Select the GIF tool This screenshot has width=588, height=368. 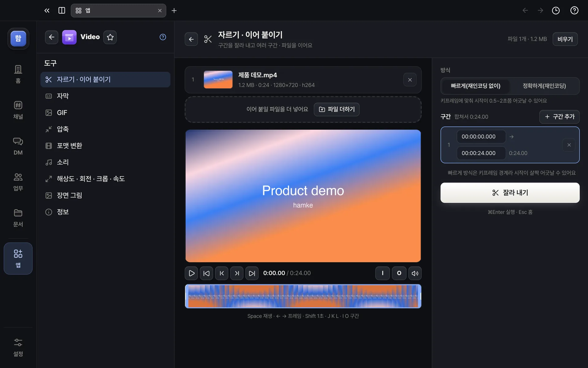[x=105, y=113]
